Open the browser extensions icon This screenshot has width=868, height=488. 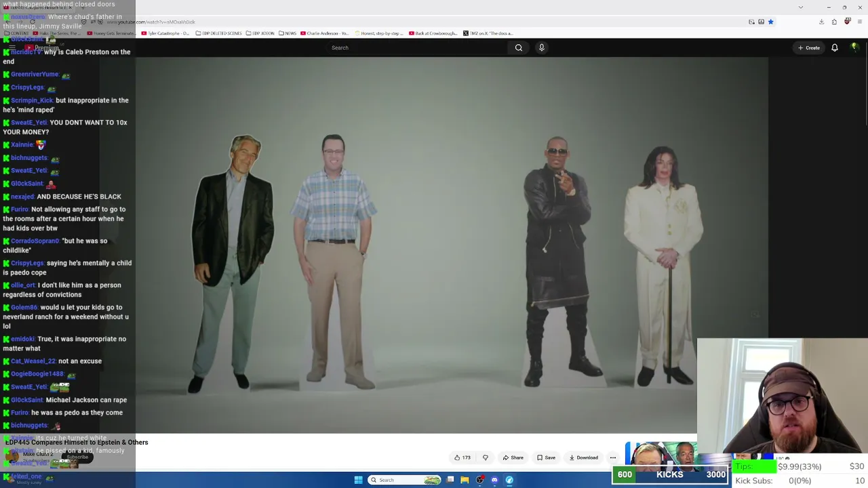(834, 22)
